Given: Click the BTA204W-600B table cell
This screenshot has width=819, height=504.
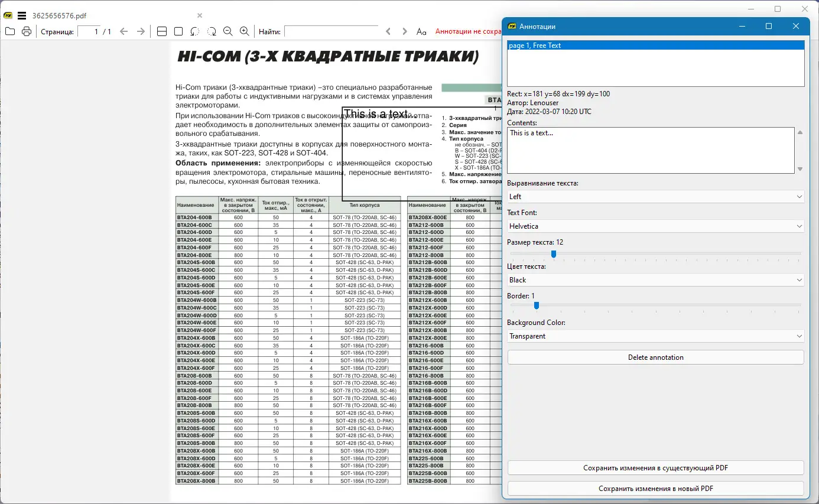Looking at the screenshot, I should coord(197,300).
